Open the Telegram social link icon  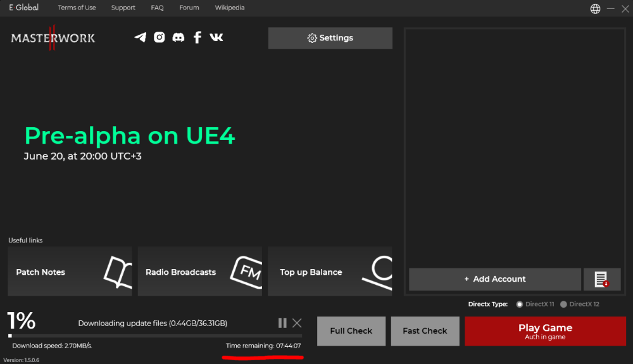[x=141, y=37]
